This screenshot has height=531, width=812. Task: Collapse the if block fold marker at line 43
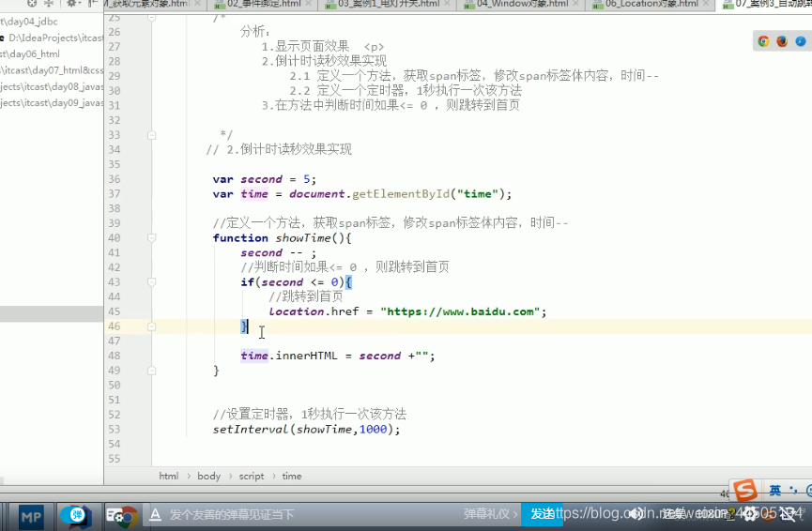pos(152,282)
